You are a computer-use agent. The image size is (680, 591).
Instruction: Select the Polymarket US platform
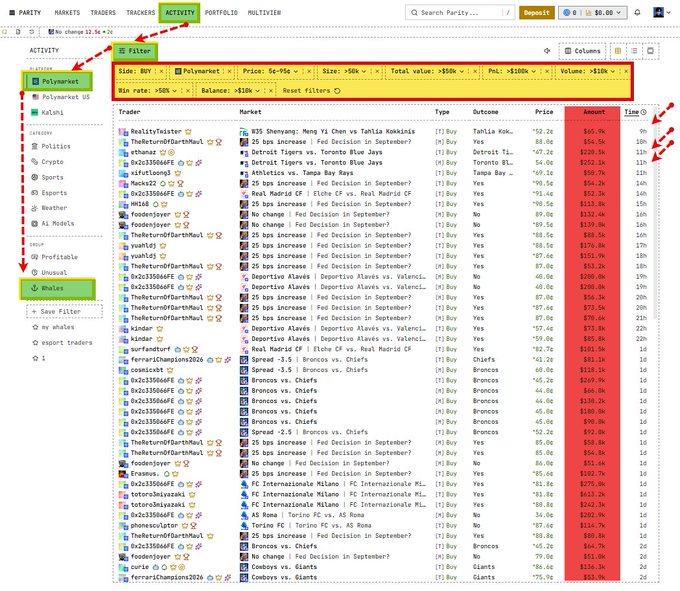coord(61,97)
